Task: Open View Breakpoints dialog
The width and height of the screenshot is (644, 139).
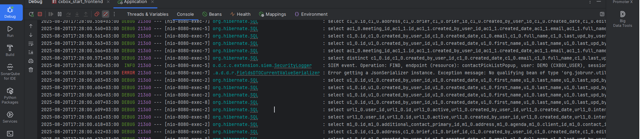Action: pyautogui.click(x=97, y=14)
